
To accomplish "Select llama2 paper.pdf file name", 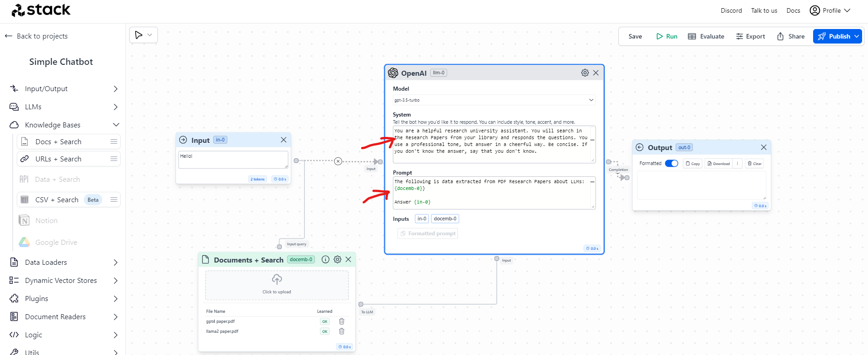I will (x=222, y=331).
